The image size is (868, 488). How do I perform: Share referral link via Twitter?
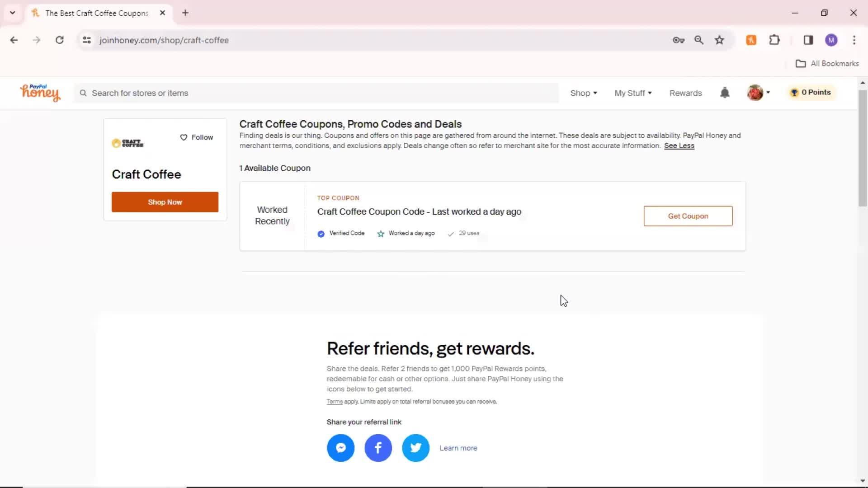point(415,448)
